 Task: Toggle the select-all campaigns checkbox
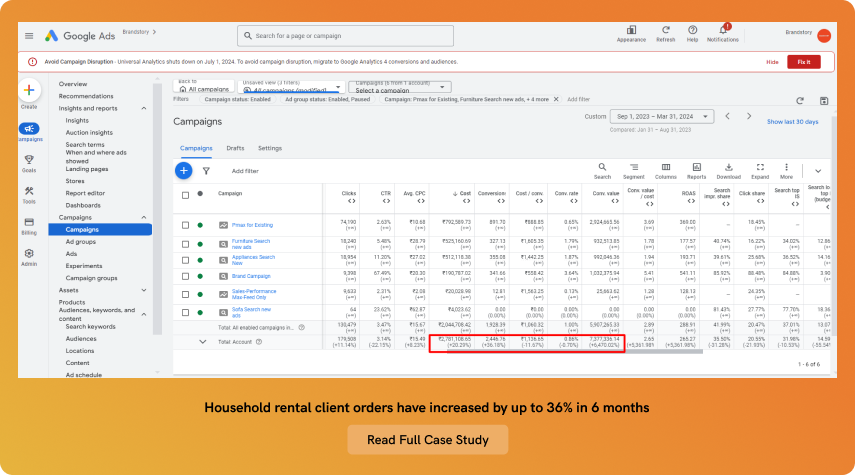coord(185,195)
